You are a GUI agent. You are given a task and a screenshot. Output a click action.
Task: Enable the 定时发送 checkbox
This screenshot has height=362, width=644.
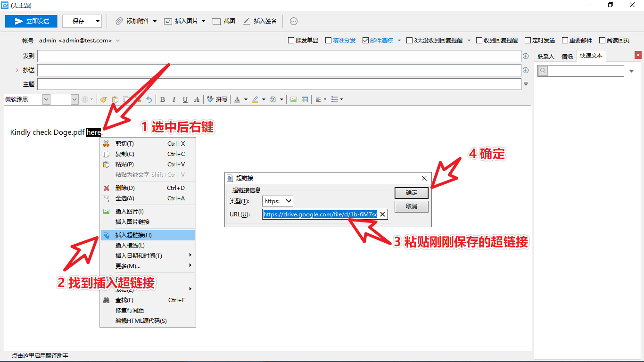click(x=528, y=41)
